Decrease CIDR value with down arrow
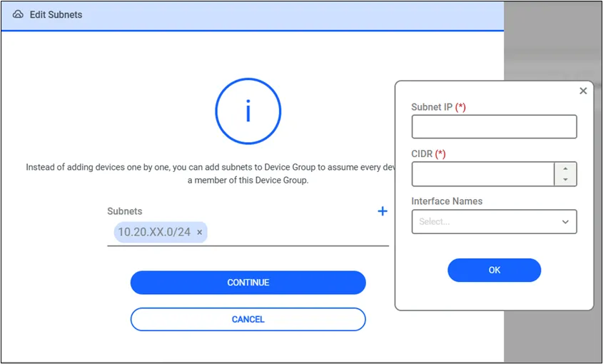Viewport: 603px width, 364px height. click(x=565, y=180)
